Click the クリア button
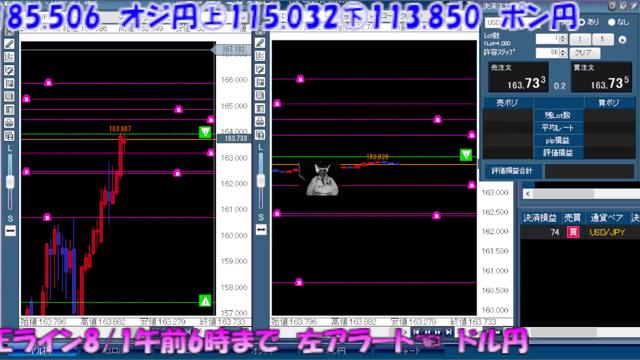Viewport: 640px width, 360px height. coord(584,53)
